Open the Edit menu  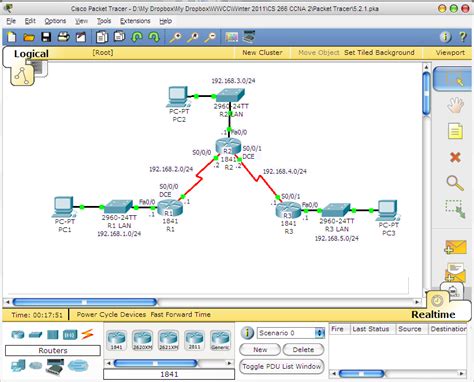[x=30, y=21]
